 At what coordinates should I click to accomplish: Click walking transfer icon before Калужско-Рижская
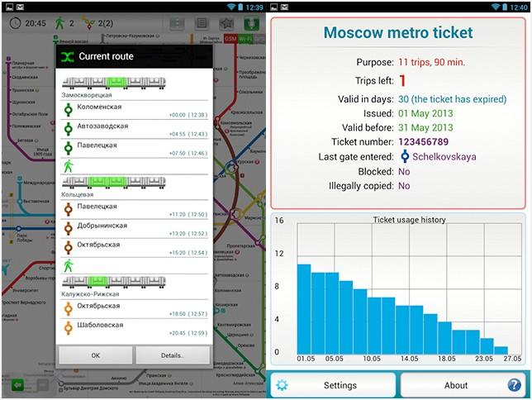pos(69,265)
